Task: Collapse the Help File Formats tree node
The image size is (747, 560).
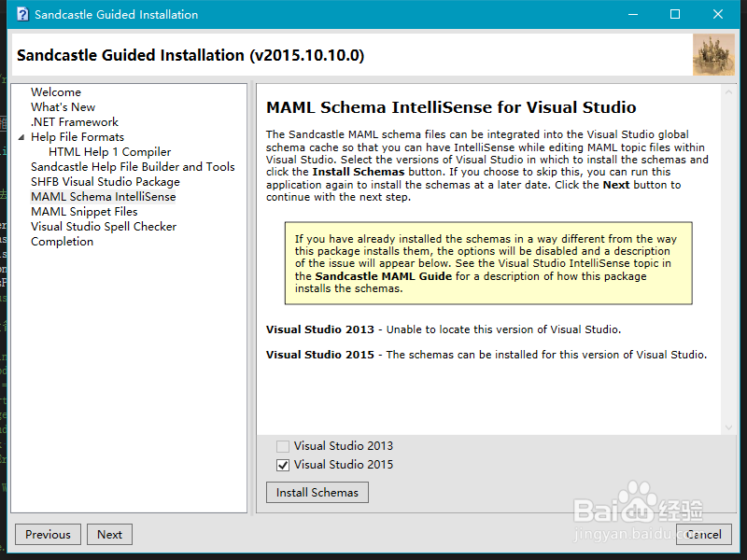Action: [21, 137]
